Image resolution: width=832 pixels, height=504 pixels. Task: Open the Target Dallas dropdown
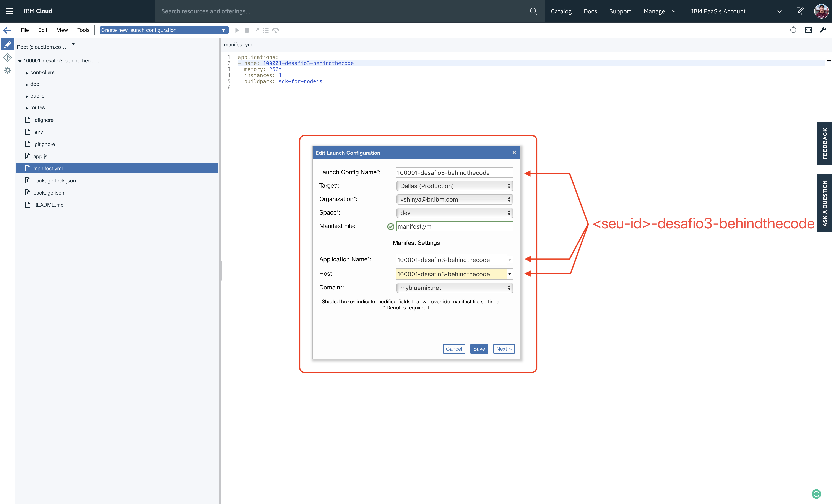click(x=455, y=186)
